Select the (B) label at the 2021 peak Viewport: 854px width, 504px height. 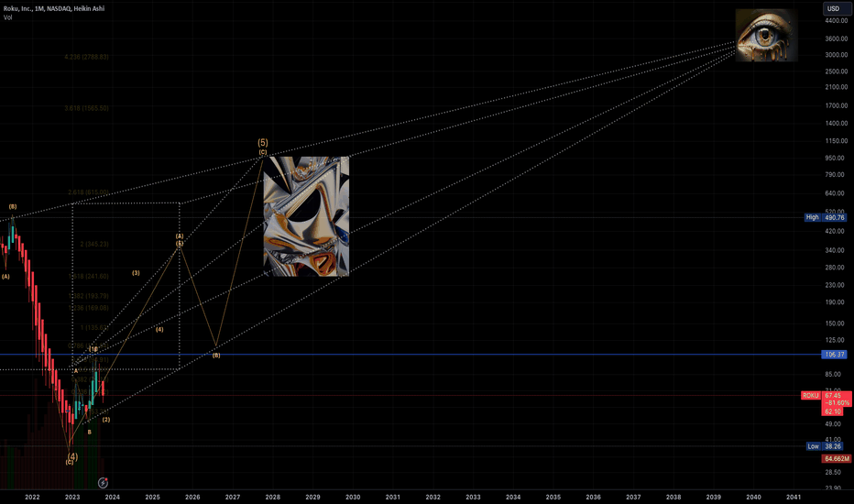[13, 207]
